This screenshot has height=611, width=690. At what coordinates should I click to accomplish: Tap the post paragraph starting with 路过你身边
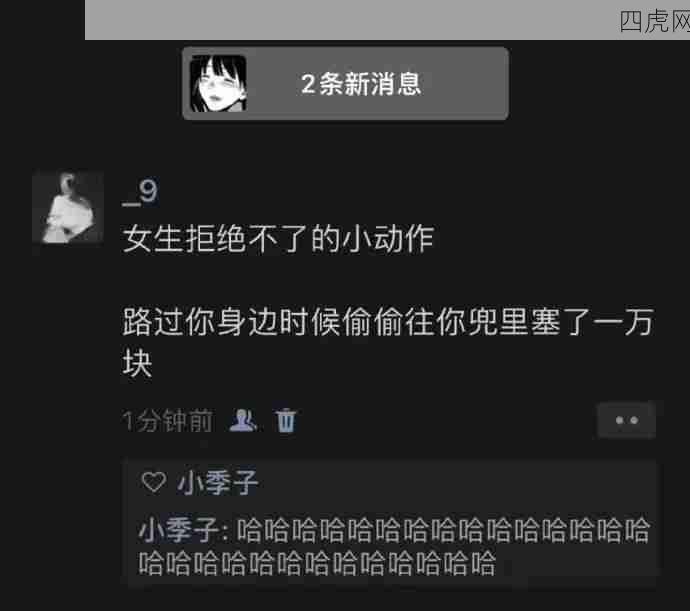tap(387, 342)
